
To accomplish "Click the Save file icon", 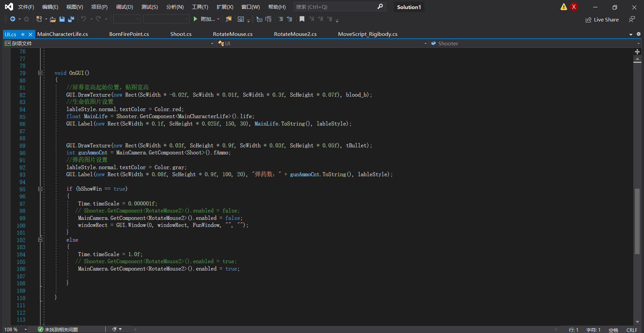I will coord(62,19).
